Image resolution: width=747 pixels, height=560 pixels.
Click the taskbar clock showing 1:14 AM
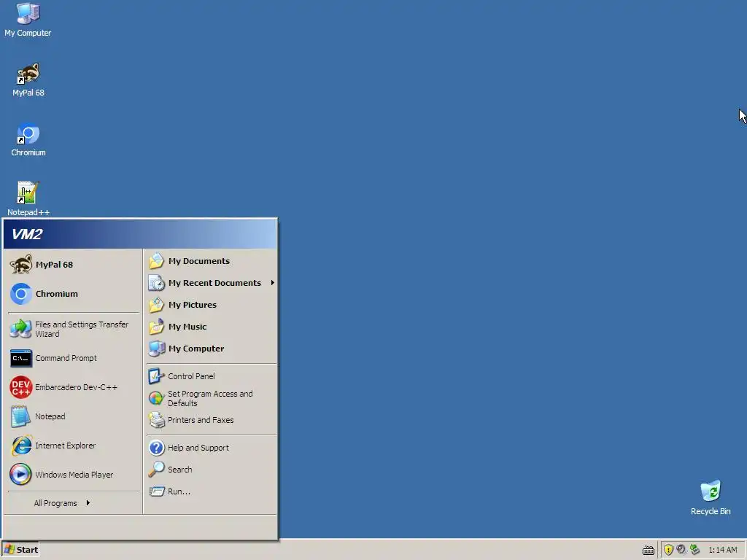coord(722,550)
